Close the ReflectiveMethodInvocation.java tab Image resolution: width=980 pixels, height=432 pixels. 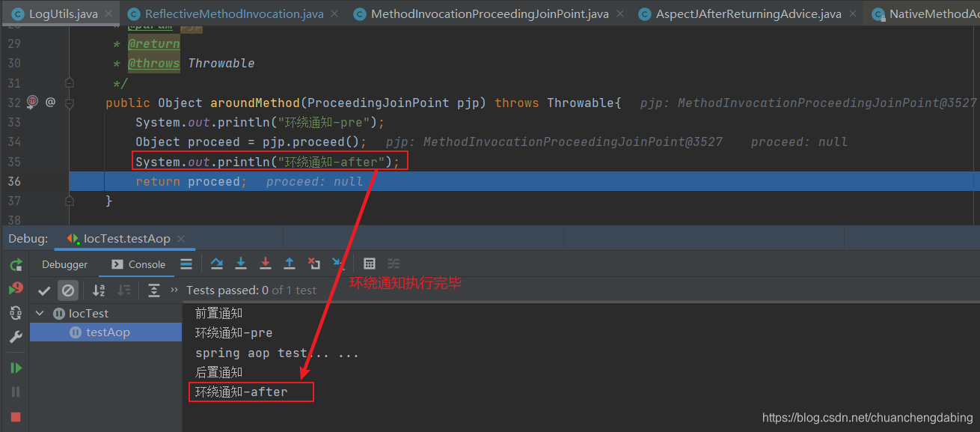click(334, 13)
